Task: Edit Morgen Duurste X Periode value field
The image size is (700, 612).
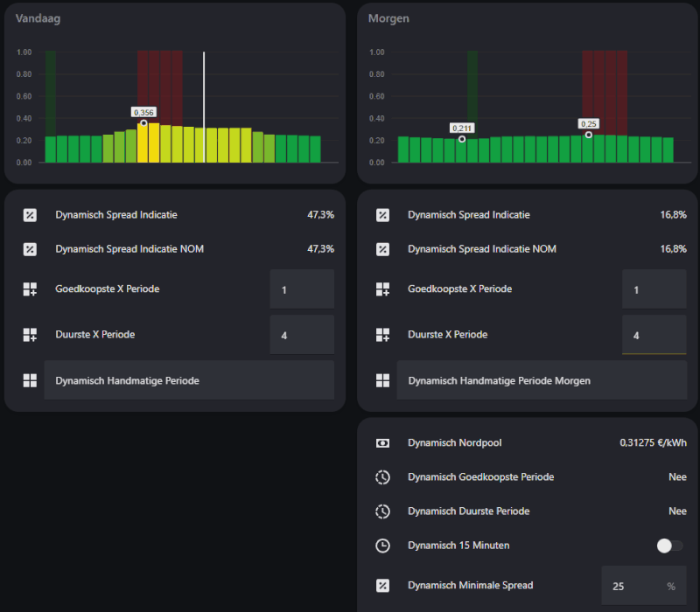Action: pyautogui.click(x=654, y=335)
